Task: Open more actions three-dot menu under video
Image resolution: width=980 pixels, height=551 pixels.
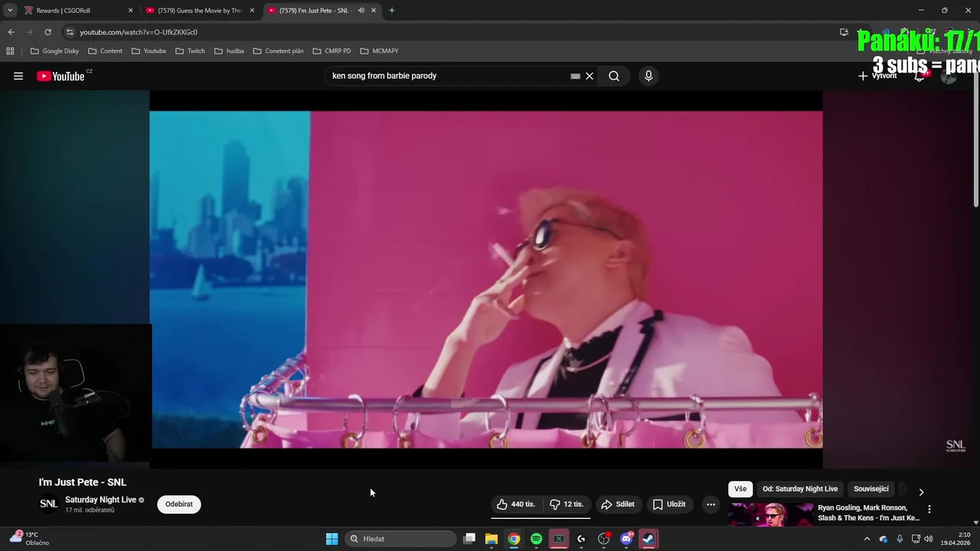Action: click(710, 504)
